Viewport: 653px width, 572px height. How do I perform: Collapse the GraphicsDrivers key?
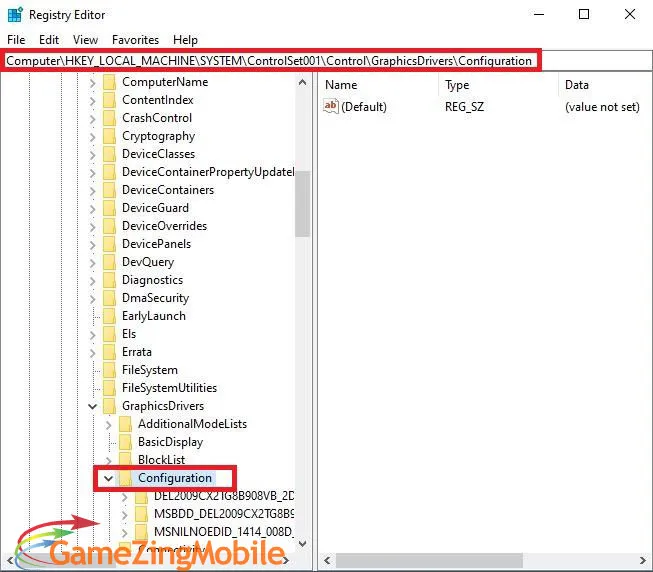pos(92,406)
